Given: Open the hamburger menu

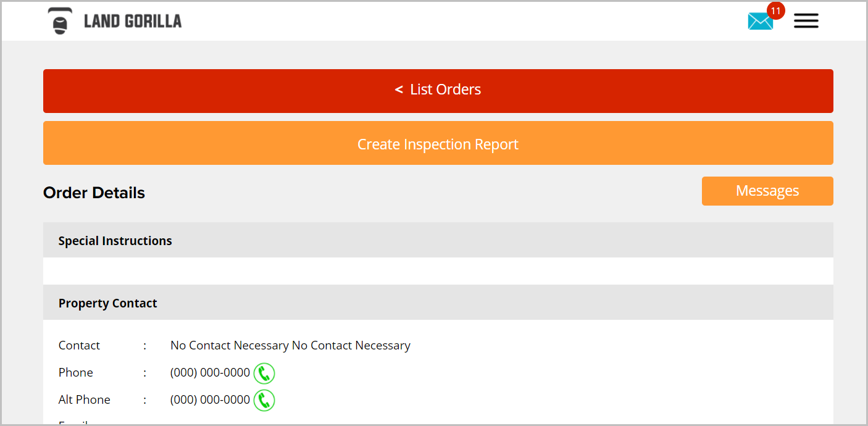Looking at the screenshot, I should click(806, 21).
